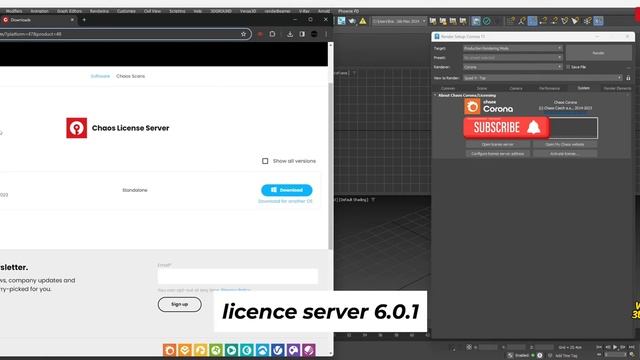Click the red extension icon beside the address bar

pyautogui.click(x=260, y=34)
